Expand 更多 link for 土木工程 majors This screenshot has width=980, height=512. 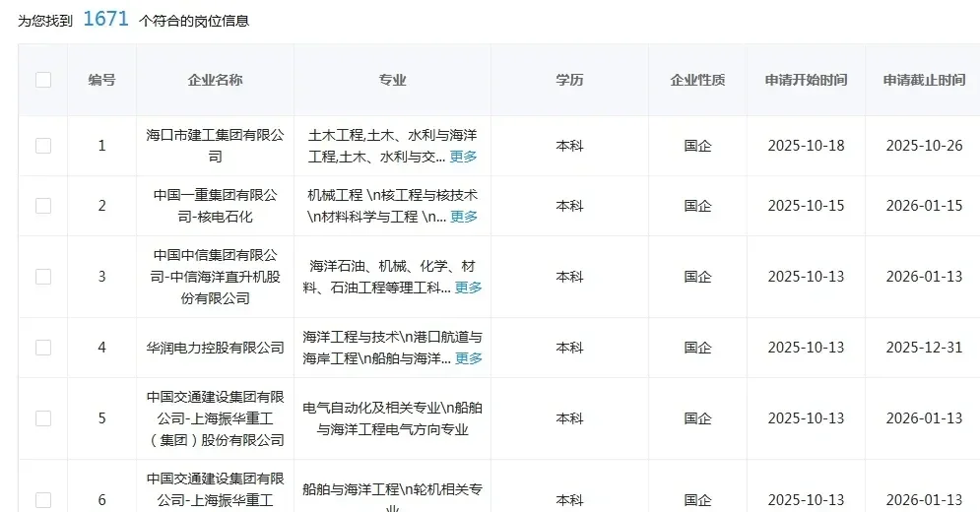coord(463,157)
